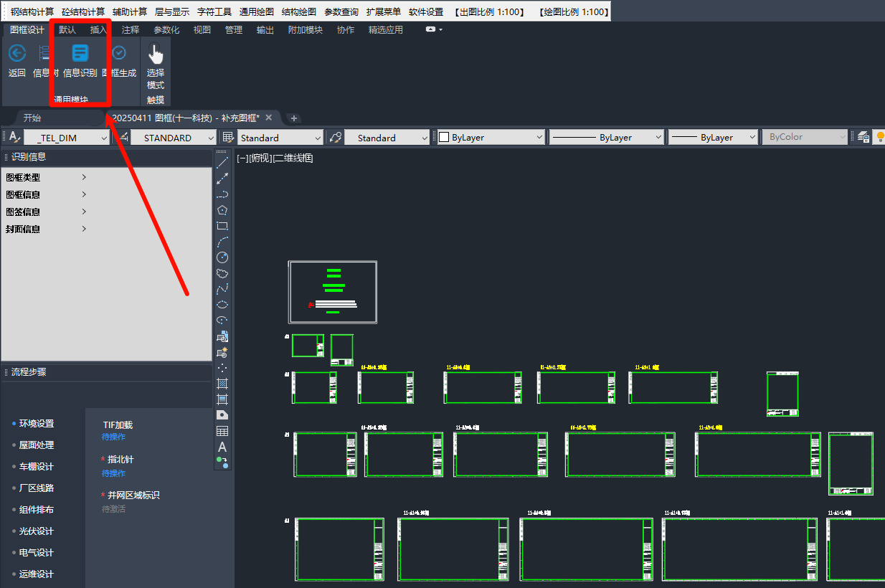This screenshot has width=885, height=588.
Task: Select the 环境设置 workflow step
Action: pos(36,424)
